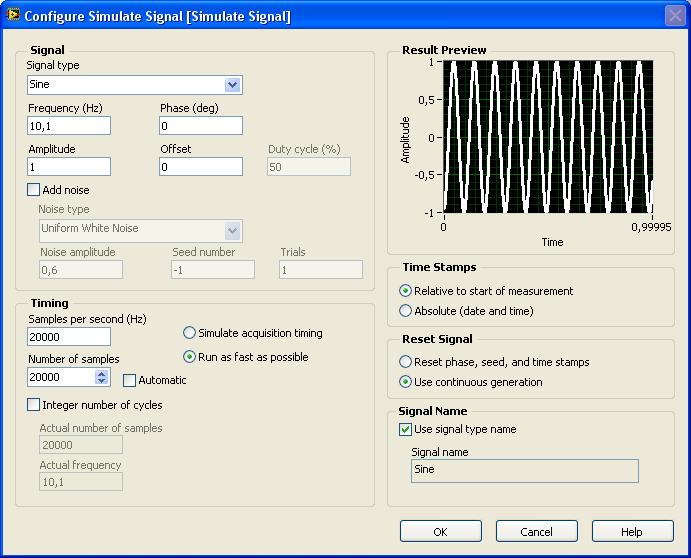Click the Trials field
The image size is (691, 558).
[x=321, y=269]
